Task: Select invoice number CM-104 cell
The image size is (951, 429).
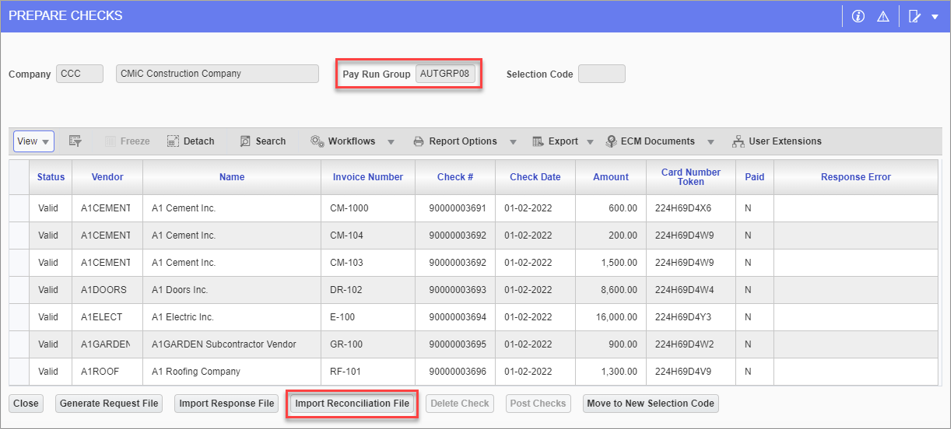Action: pyautogui.click(x=368, y=235)
